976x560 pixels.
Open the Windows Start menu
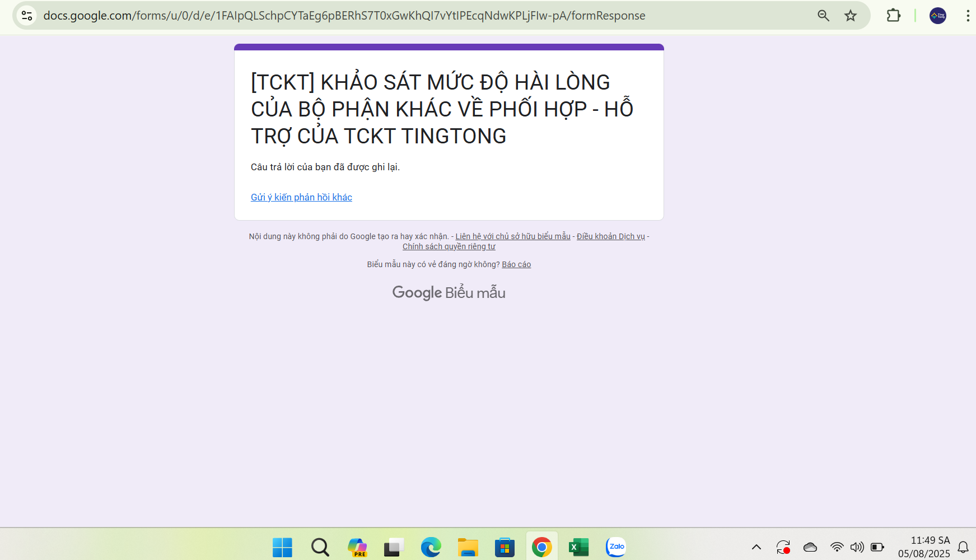(x=282, y=547)
